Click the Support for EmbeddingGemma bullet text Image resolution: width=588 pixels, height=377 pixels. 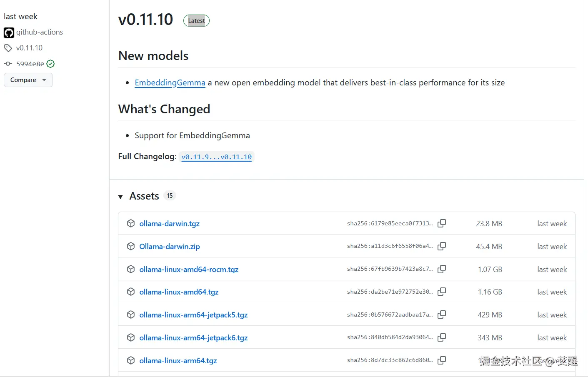192,136
